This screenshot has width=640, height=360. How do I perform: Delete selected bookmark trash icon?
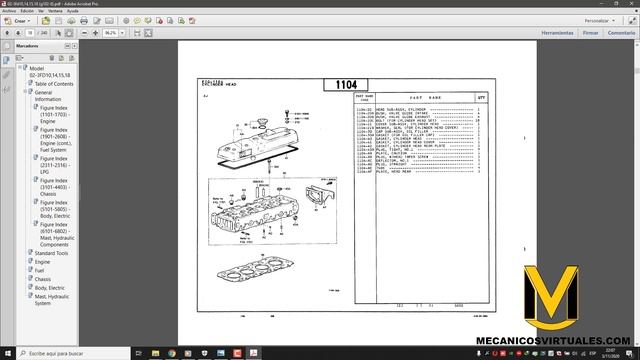[51, 58]
